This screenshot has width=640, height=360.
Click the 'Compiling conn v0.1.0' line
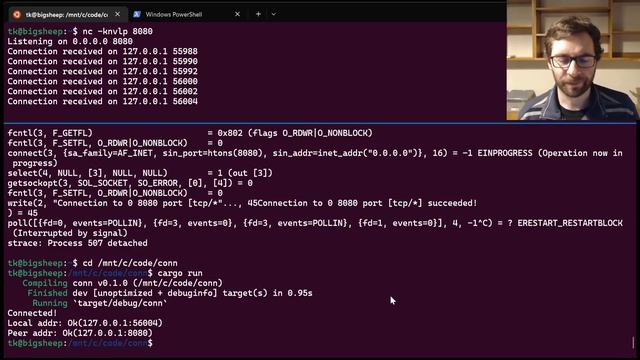(122, 283)
